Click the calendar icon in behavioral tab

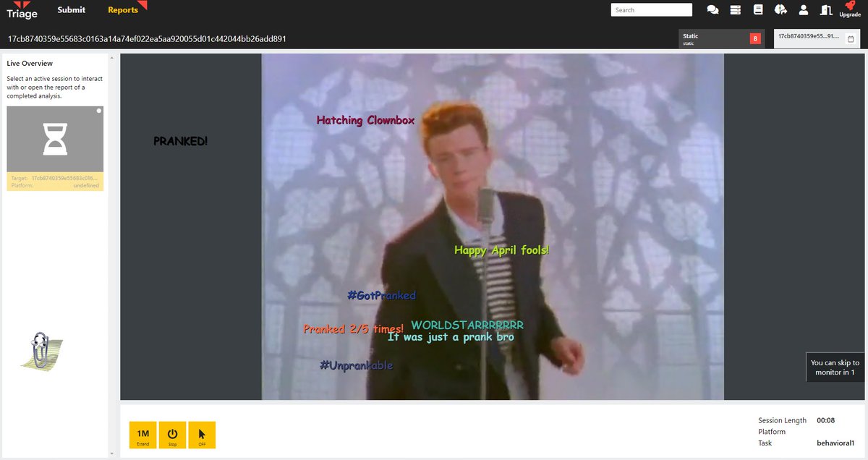click(x=851, y=39)
